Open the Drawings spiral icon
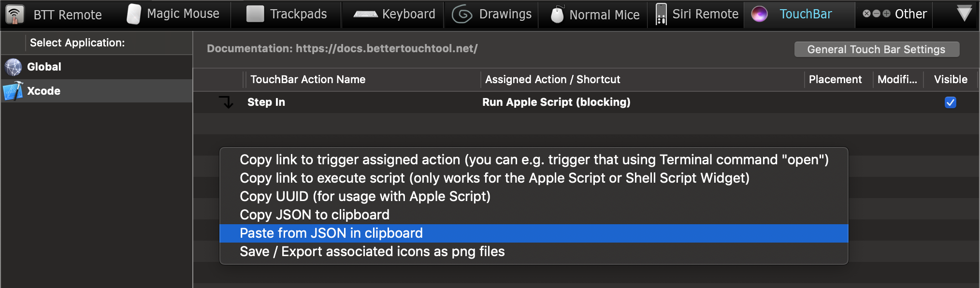This screenshot has height=288, width=980. point(462,14)
